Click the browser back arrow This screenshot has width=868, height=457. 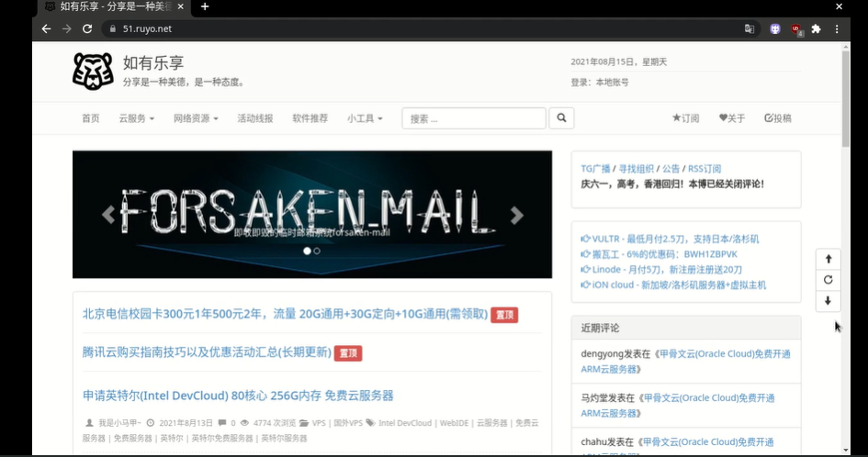(46, 29)
